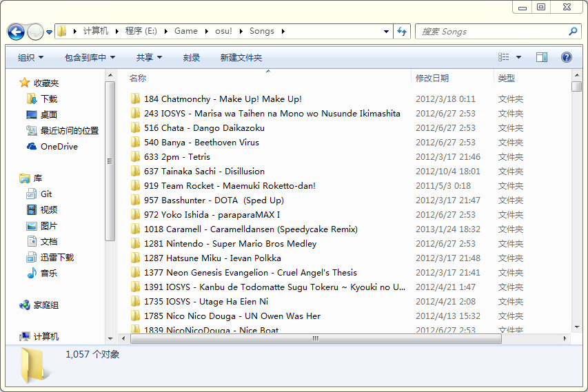
Task: Toggle the preview pane icon
Action: [x=542, y=57]
